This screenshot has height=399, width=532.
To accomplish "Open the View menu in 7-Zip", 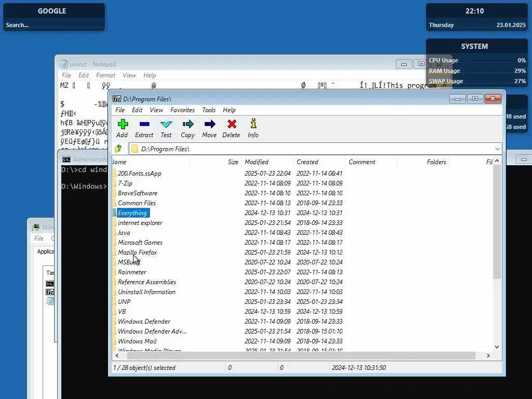I will (x=156, y=110).
